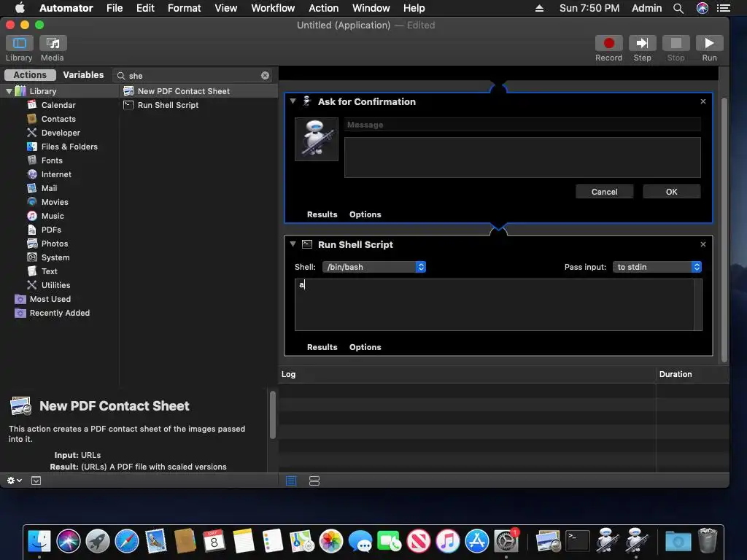Open Finder from the Dock
Viewport: 747px width, 560px height.
[39, 542]
